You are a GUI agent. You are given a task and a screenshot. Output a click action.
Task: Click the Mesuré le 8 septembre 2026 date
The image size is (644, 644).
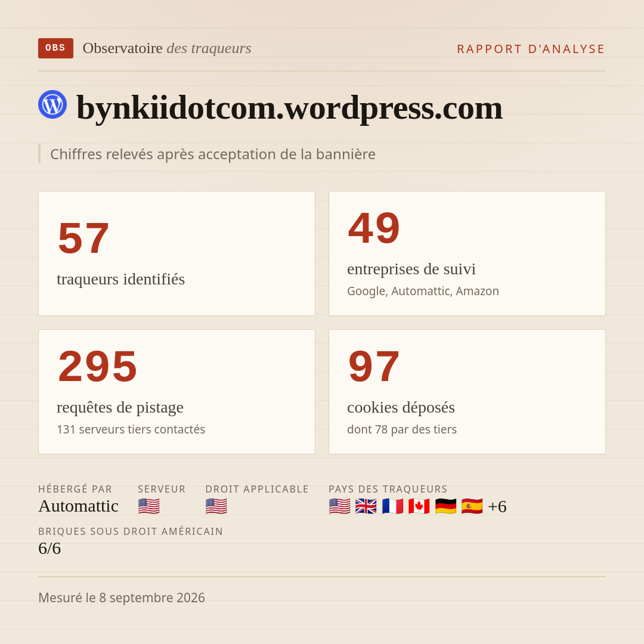point(122,597)
